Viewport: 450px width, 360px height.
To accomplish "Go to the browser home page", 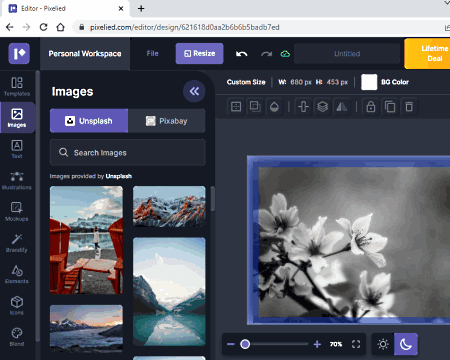I will (x=60, y=27).
